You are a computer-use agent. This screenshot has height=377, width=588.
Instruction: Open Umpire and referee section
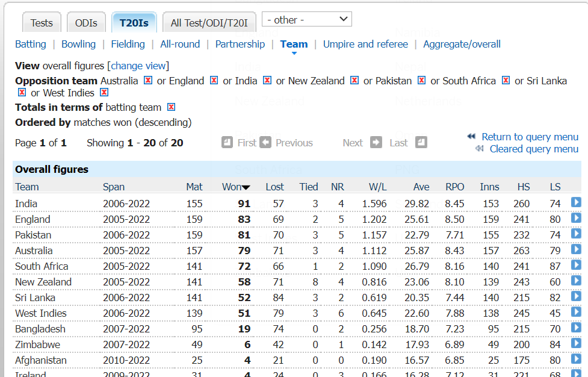coord(366,44)
